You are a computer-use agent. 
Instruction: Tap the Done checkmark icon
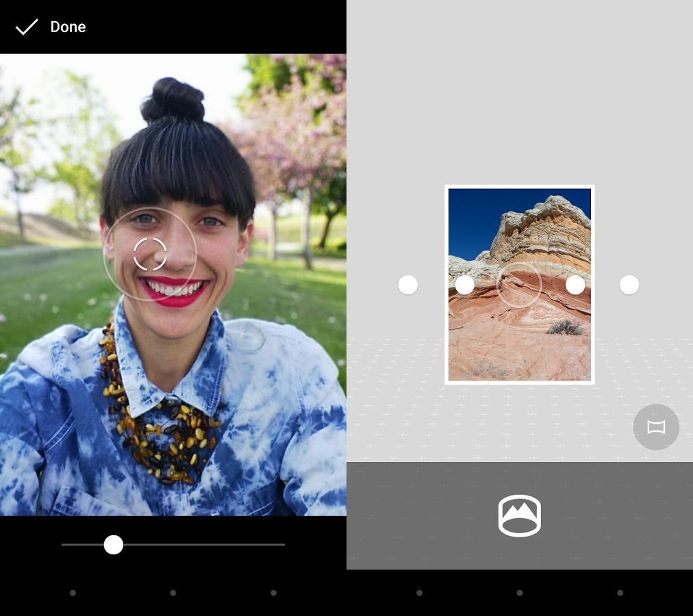click(x=27, y=27)
